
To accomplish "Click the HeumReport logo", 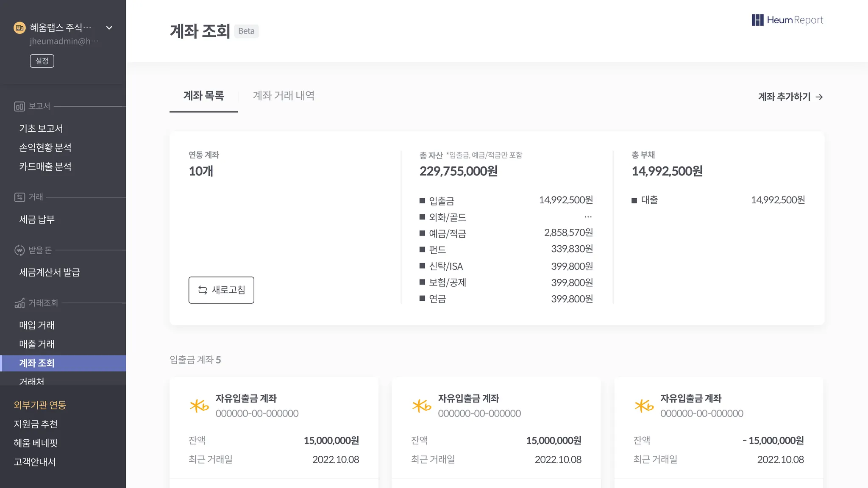I will coord(787,20).
